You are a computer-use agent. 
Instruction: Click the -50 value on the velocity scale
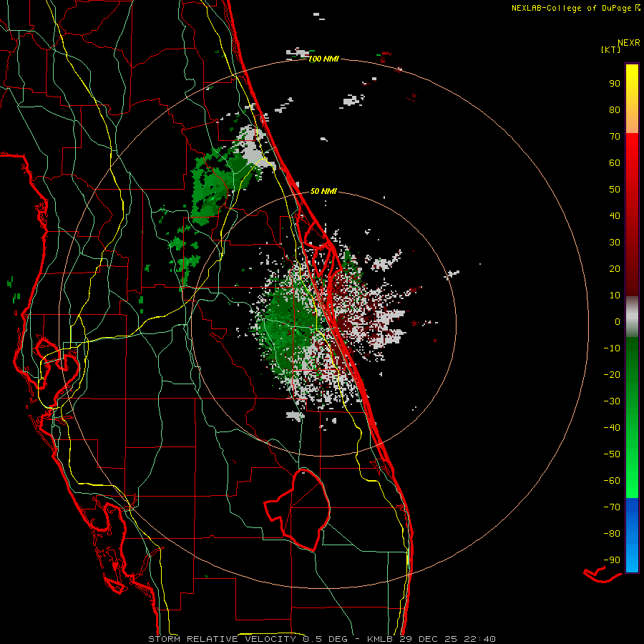[612, 454]
